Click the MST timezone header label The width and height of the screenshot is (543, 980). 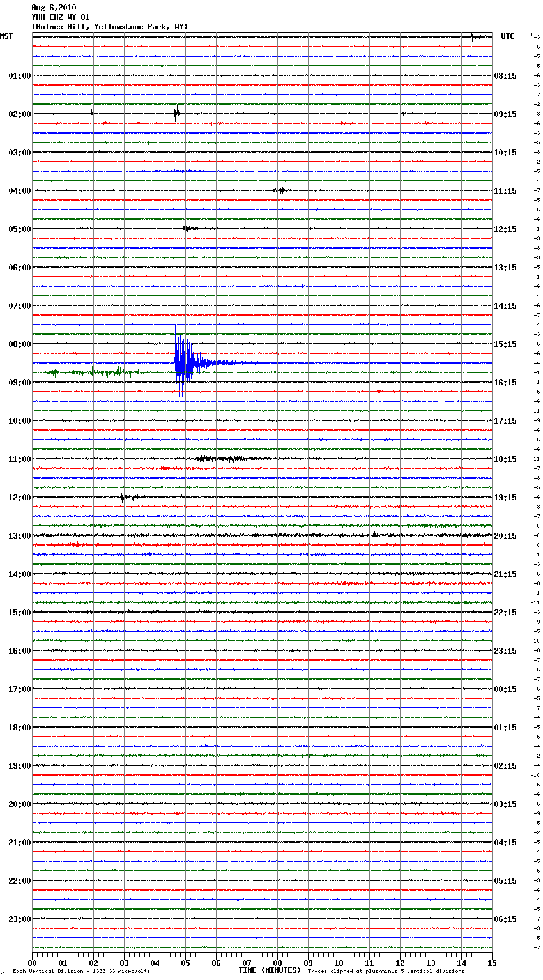(6, 36)
